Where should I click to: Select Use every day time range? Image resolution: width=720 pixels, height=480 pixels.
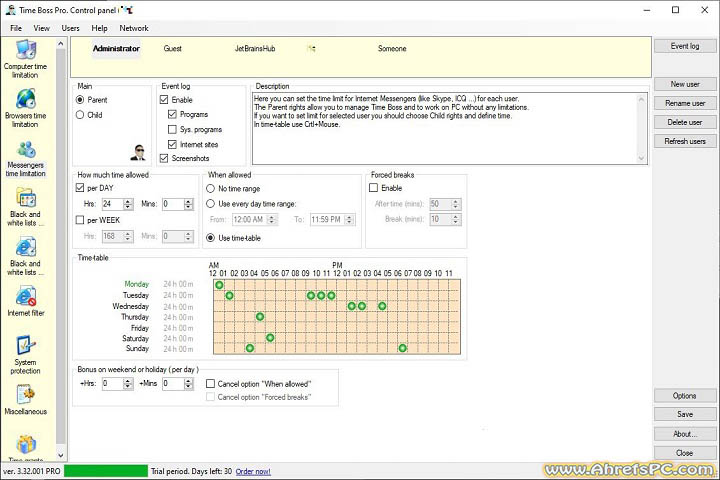(x=210, y=203)
